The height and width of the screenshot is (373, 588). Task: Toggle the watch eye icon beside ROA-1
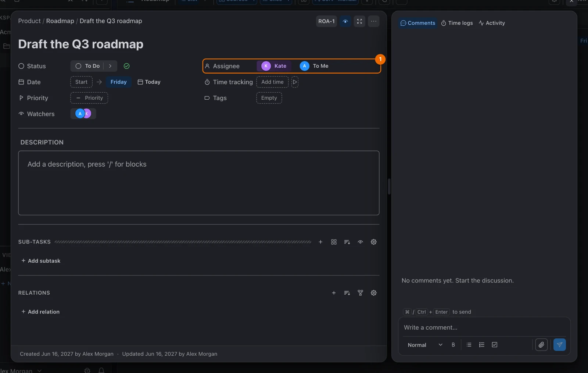click(x=345, y=21)
